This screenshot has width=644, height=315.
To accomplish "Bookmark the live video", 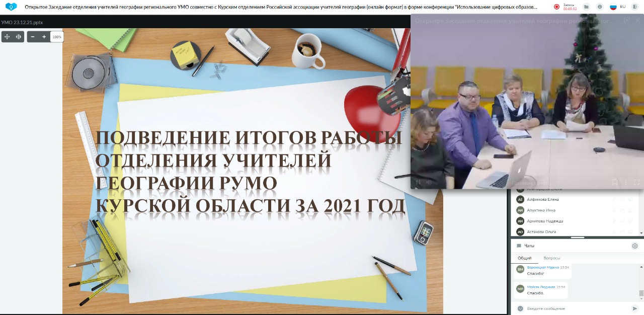I will pyautogui.click(x=615, y=182).
